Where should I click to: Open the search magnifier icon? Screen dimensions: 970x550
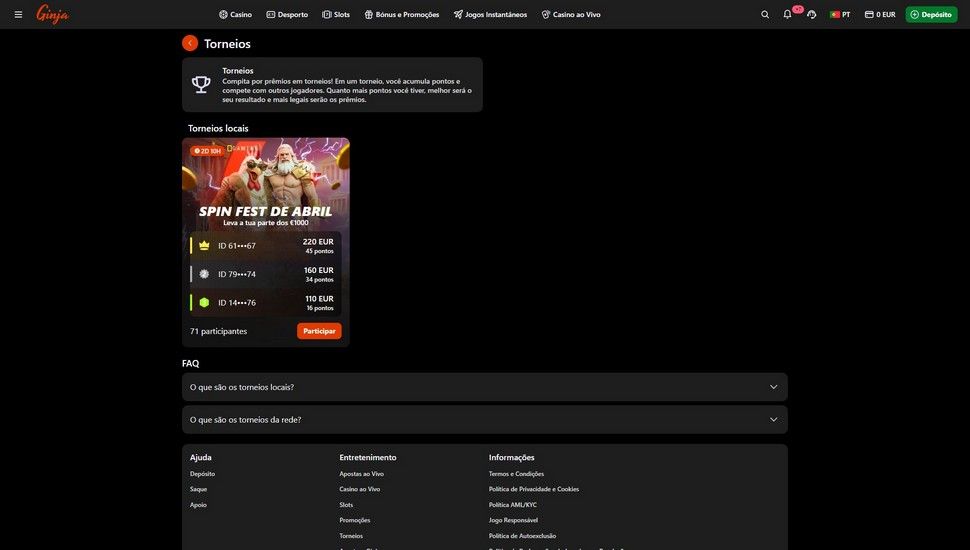coord(765,14)
